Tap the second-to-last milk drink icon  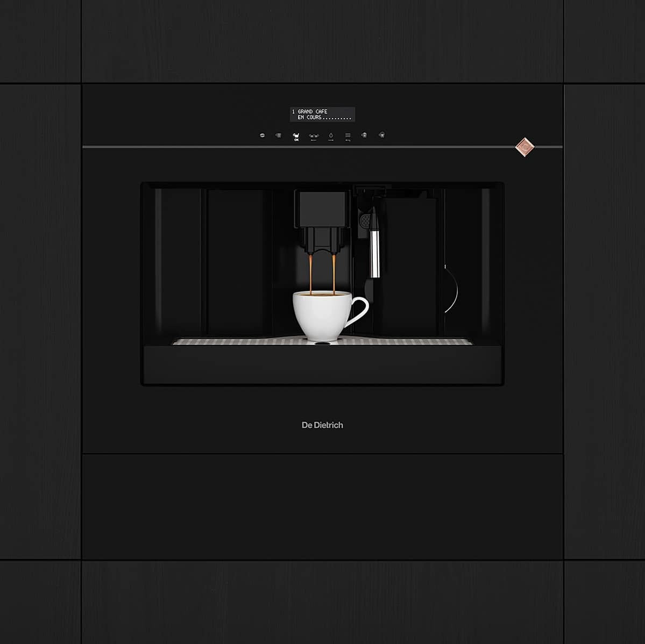(364, 135)
